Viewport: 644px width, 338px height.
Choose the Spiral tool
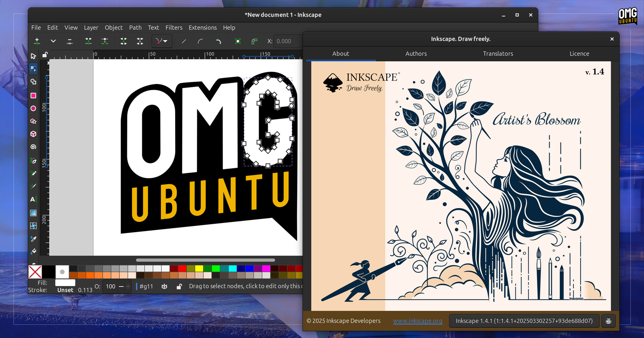click(x=33, y=147)
